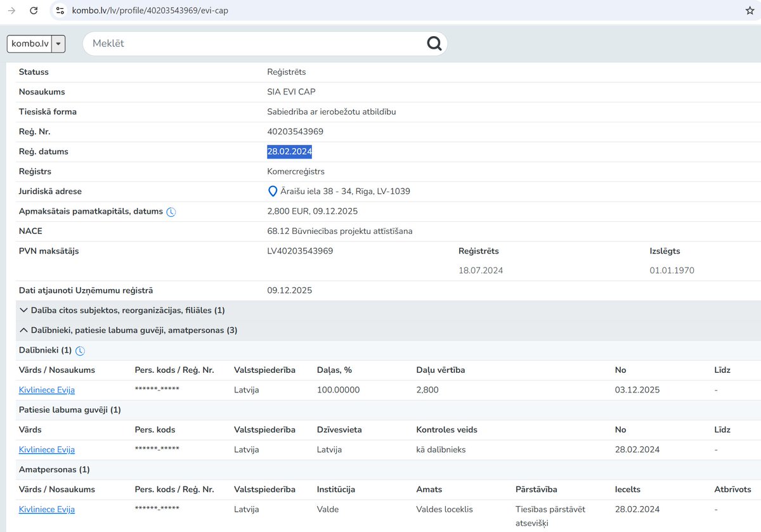Click share percentage 100.00000

[x=338, y=390]
